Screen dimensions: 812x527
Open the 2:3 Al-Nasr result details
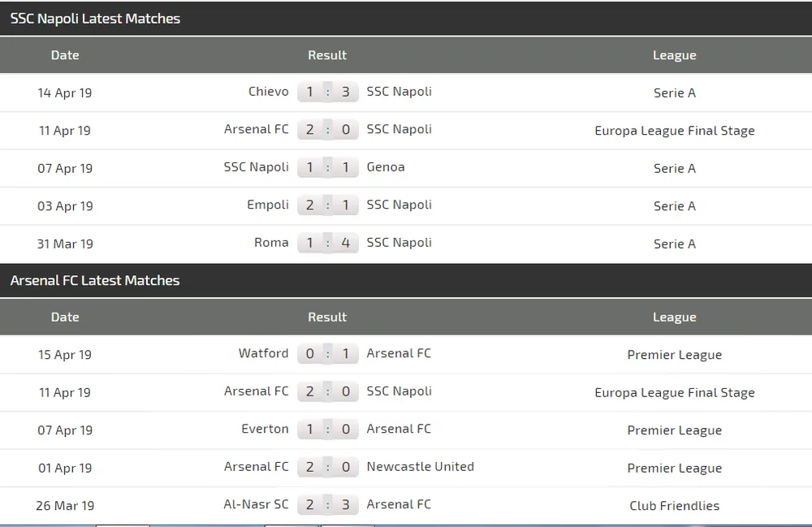328,504
